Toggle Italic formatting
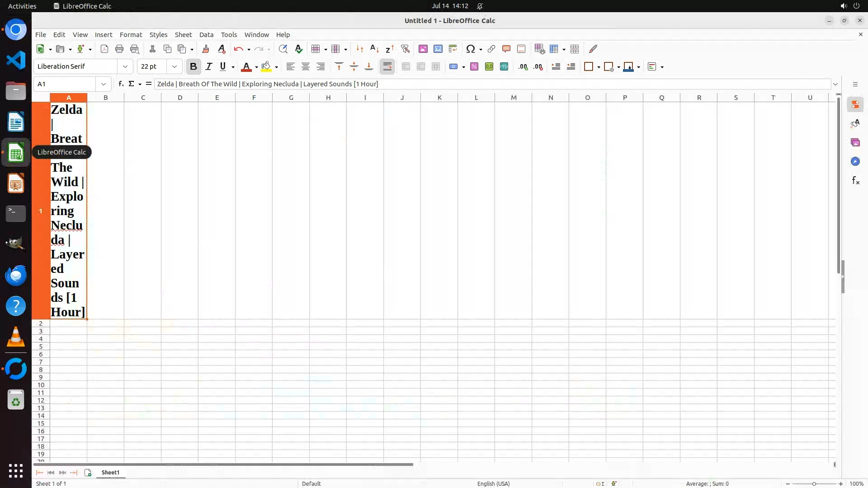Image resolution: width=868 pixels, height=488 pixels. point(208,66)
